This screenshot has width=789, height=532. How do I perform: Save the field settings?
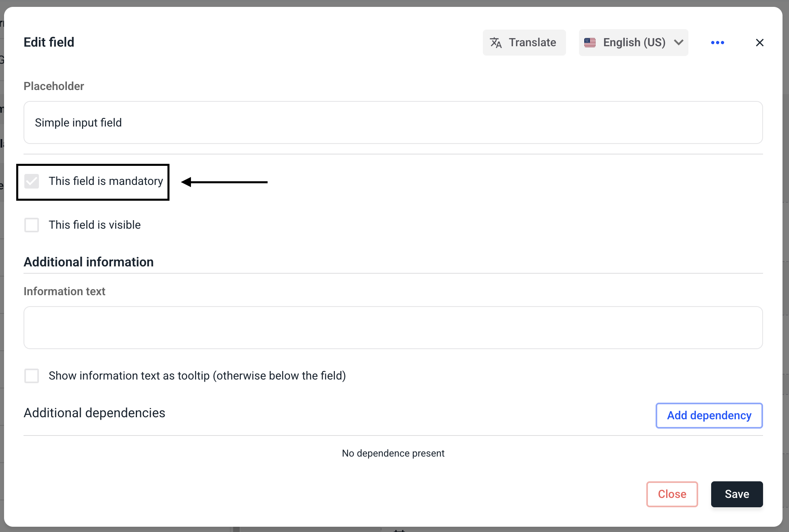click(737, 494)
